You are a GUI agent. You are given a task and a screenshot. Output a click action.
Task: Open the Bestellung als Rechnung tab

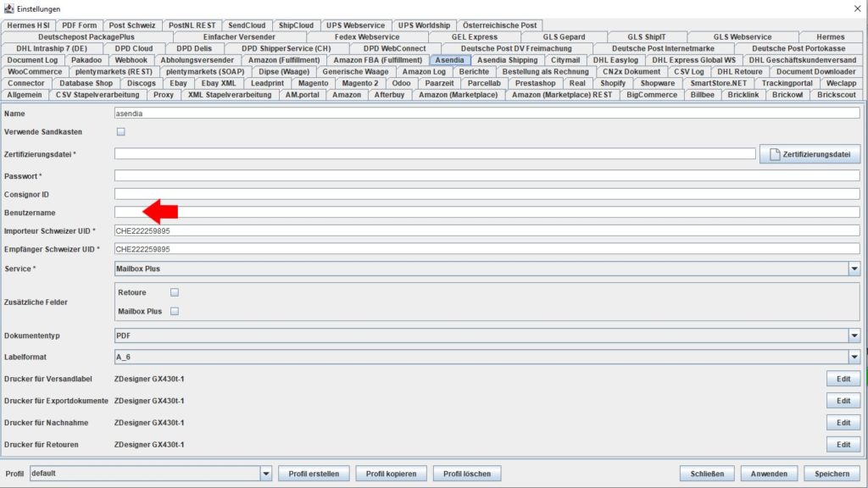545,71
